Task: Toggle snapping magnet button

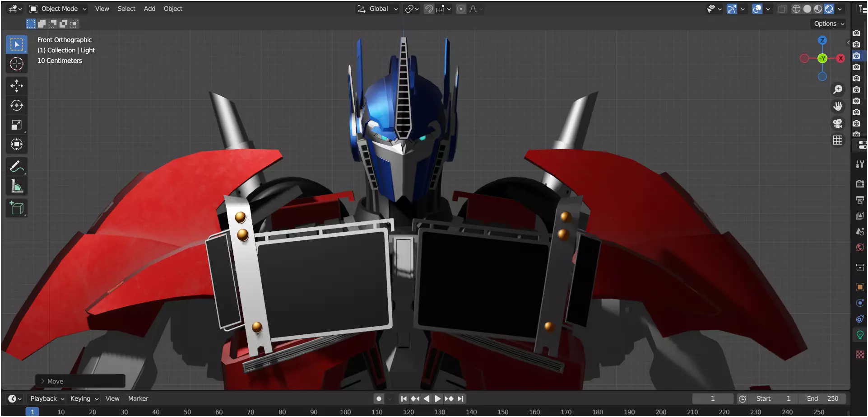Action: (429, 9)
